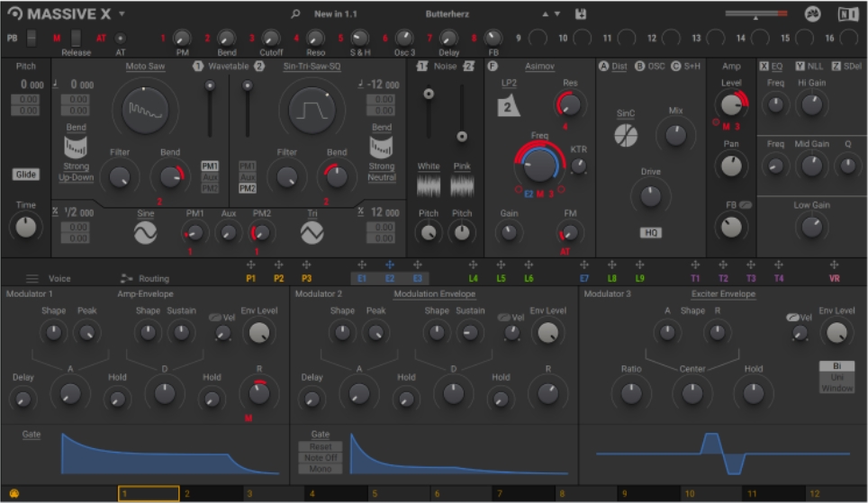Click oscillator 2 wavetable display

point(312,111)
